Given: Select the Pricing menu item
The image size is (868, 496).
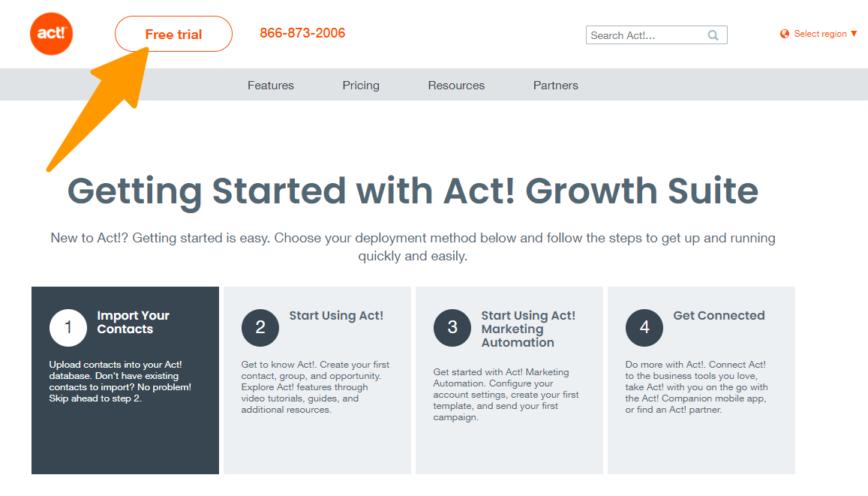Looking at the screenshot, I should coord(361,85).
